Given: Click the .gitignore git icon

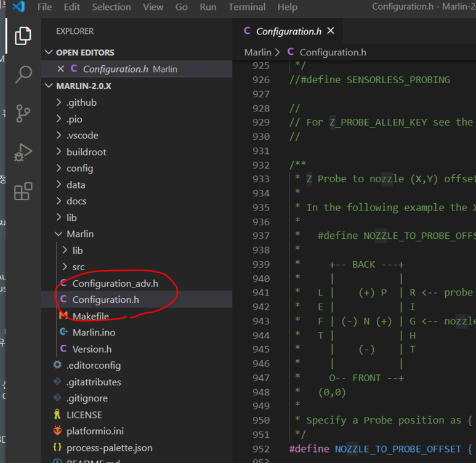Looking at the screenshot, I should [x=57, y=397].
